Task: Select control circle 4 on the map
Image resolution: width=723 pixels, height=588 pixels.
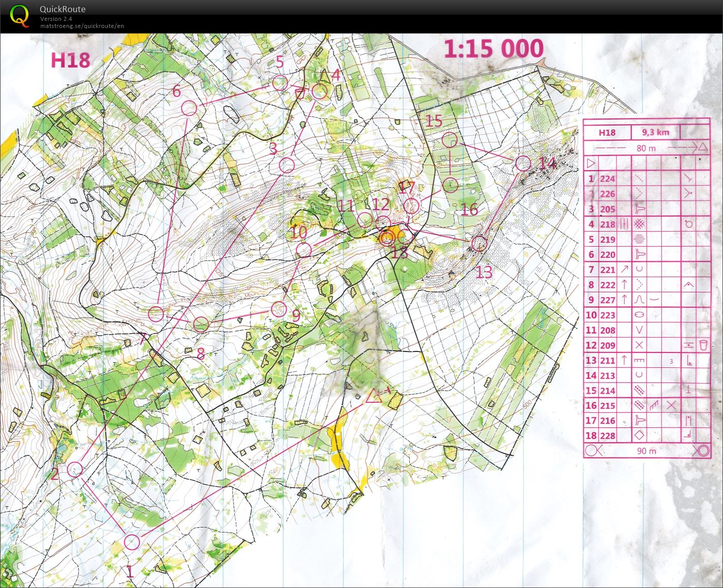Action: click(319, 92)
